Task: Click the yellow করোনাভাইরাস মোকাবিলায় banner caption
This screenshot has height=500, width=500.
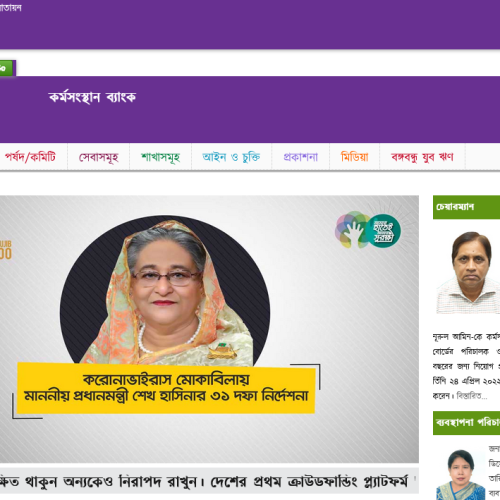Action: (166, 388)
